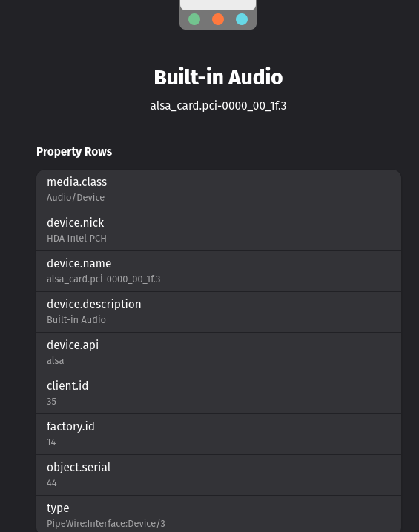Viewport: 419px width, 532px height.
Task: Click the Built-in Audio title
Action: pyautogui.click(x=218, y=77)
